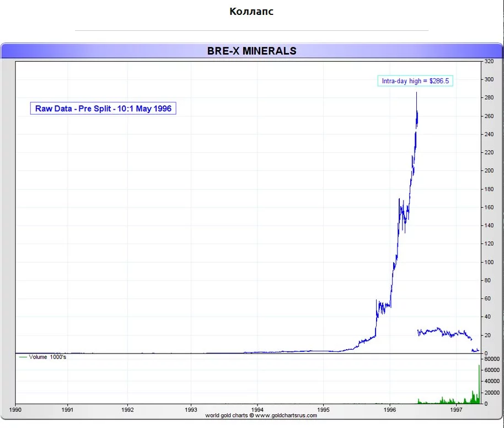Click the 40 price axis label
This screenshot has height=428, width=504.
click(x=487, y=317)
